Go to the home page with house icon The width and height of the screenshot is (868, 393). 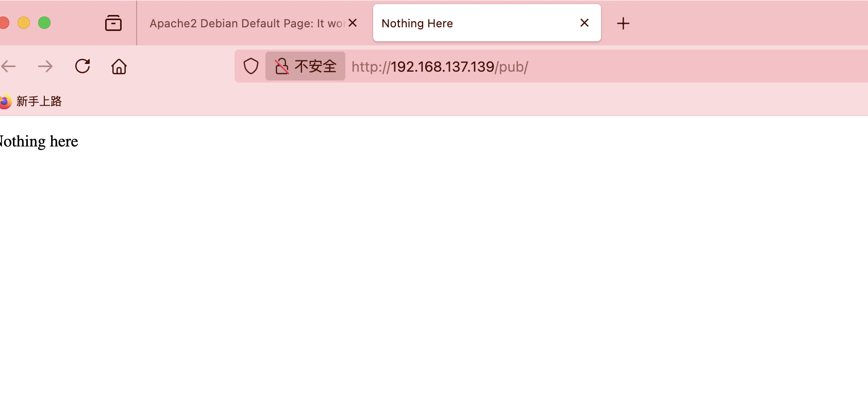click(119, 66)
